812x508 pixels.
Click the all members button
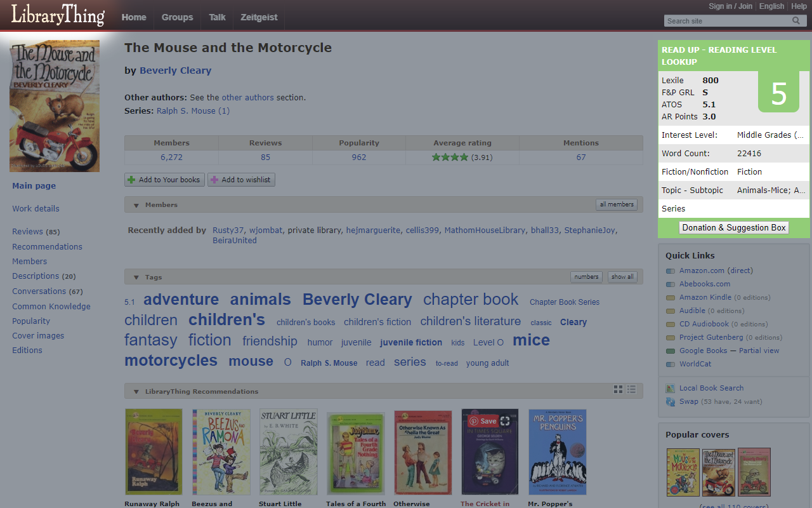(617, 204)
